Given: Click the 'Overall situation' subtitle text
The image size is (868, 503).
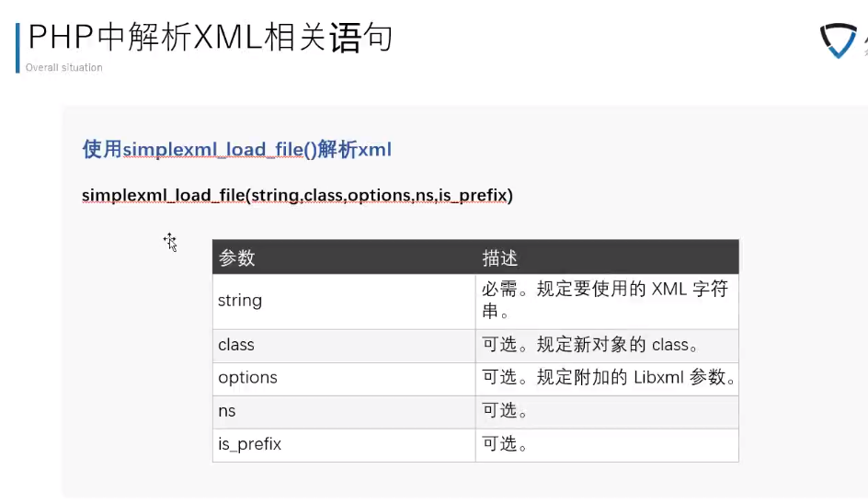Looking at the screenshot, I should [63, 67].
